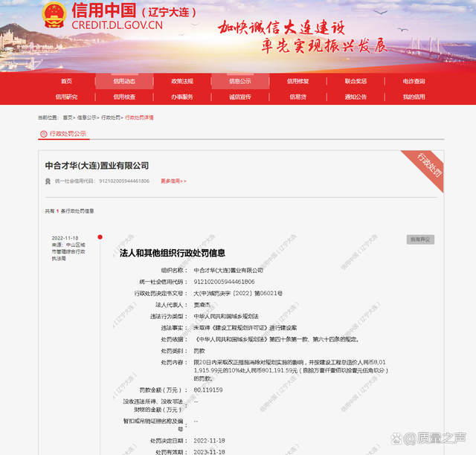Click the red timeline dot for 2022-11-18
Viewport: 476px width, 455px height.
100,237
